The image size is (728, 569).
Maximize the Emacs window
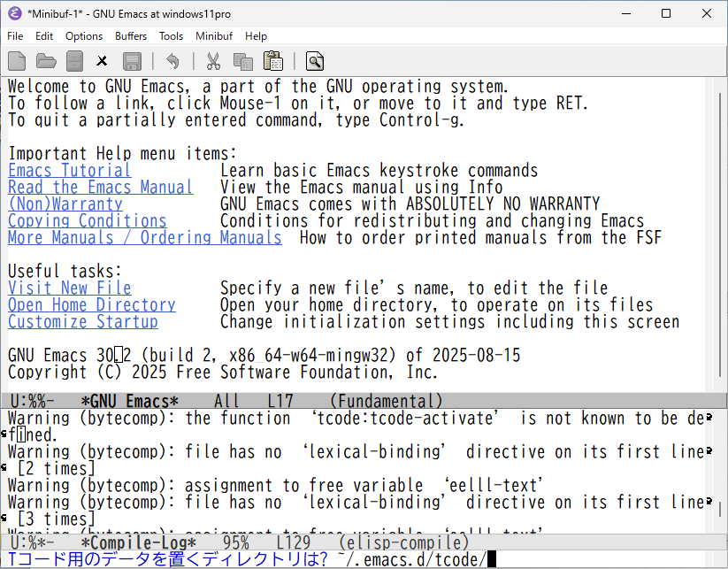tap(666, 13)
